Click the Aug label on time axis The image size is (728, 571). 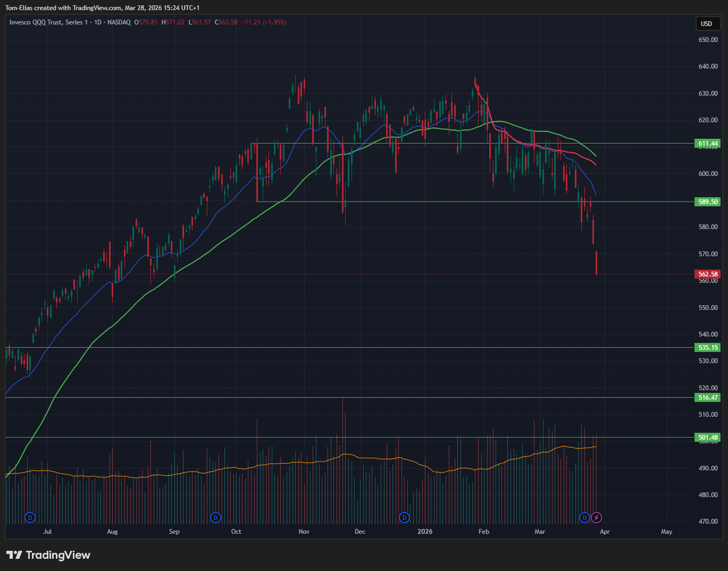point(112,532)
